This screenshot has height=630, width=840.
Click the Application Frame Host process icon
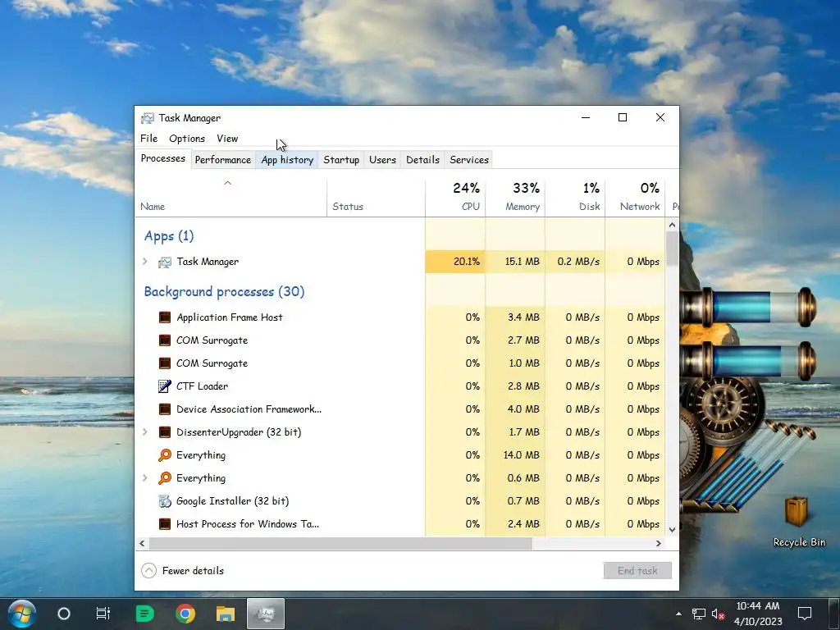tap(164, 317)
